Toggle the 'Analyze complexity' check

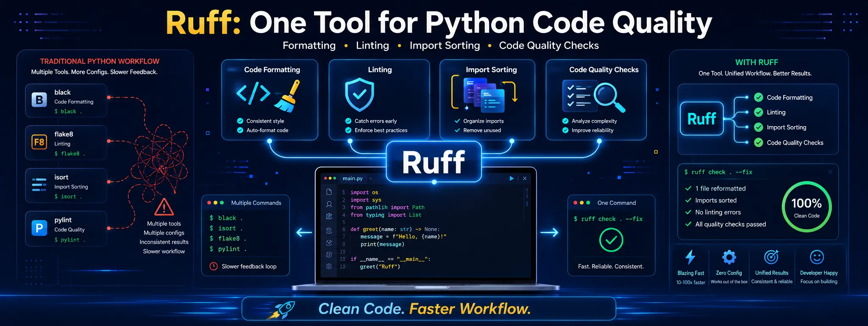[x=565, y=121]
